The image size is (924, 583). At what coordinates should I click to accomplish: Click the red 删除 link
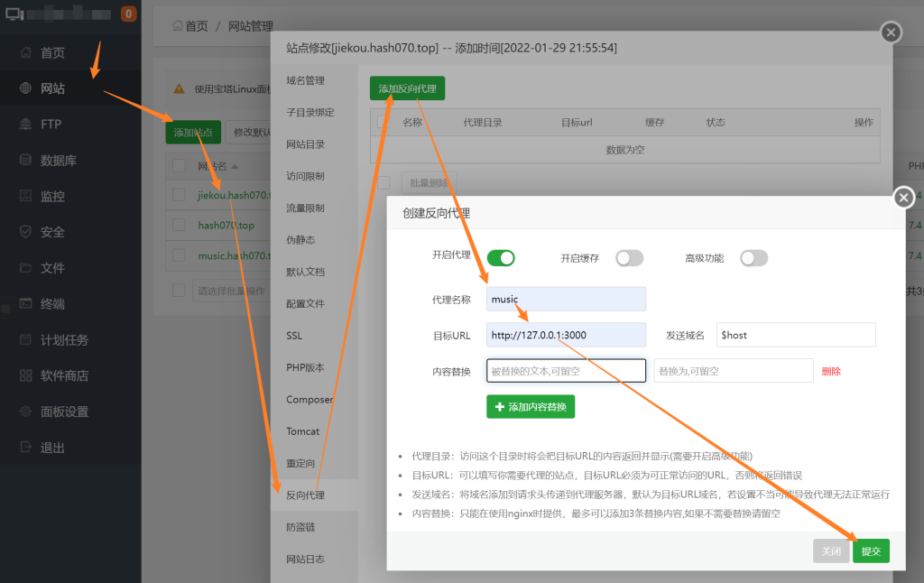[x=831, y=372]
